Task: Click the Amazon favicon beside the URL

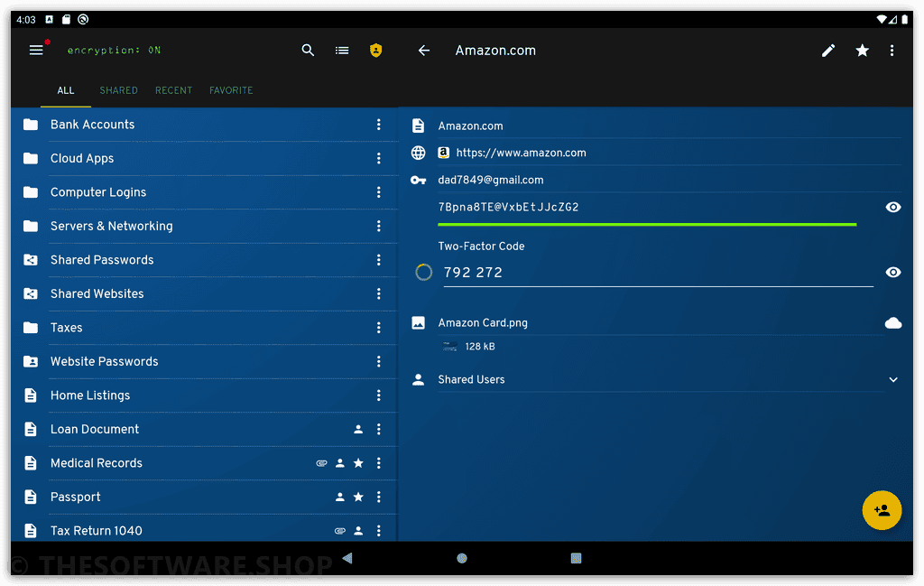Action: tap(444, 153)
